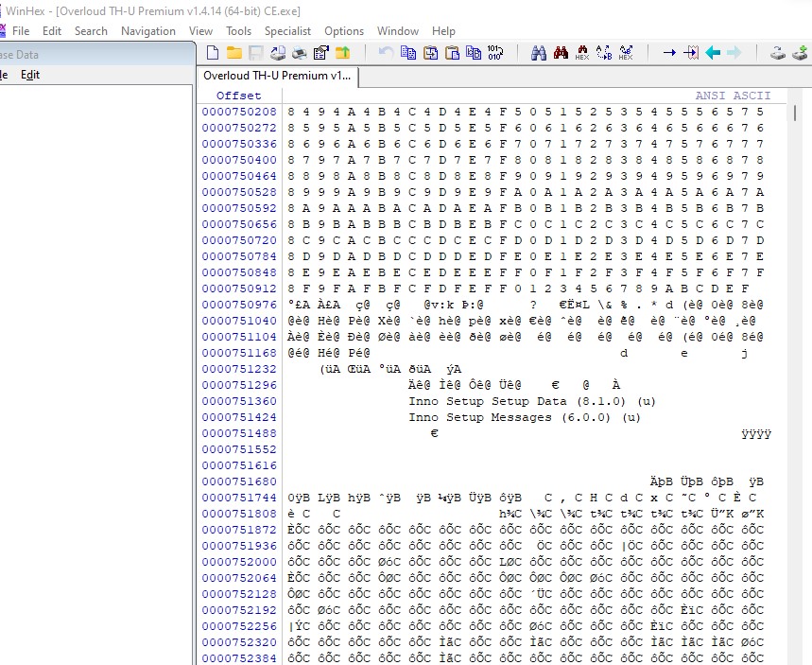This screenshot has height=665, width=812.
Task: Click offset 0000751872
Action: (239, 530)
